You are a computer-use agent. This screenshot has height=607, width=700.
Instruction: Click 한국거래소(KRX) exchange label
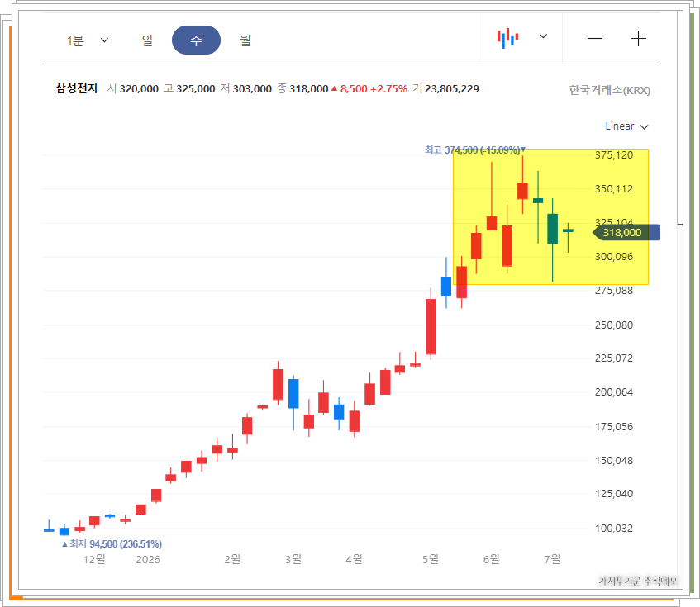click(609, 90)
